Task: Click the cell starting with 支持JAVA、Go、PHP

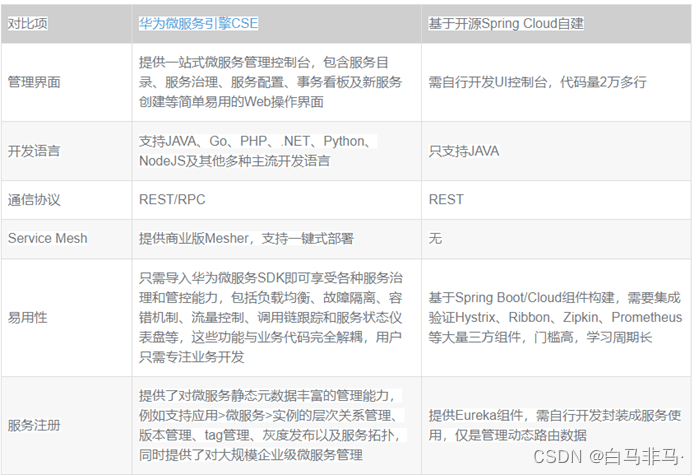Action: [277, 151]
